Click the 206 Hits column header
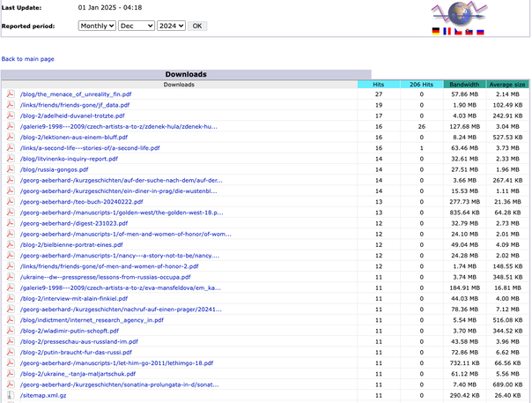 (421, 85)
